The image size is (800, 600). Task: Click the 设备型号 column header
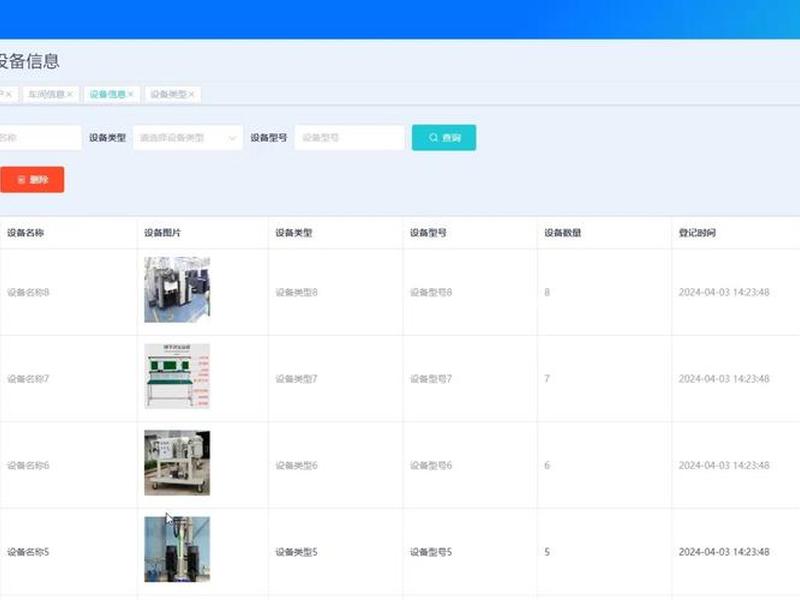[428, 233]
